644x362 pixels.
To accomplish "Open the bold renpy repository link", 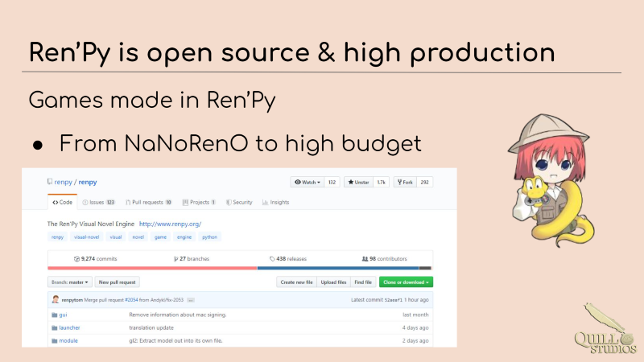I will [88, 182].
